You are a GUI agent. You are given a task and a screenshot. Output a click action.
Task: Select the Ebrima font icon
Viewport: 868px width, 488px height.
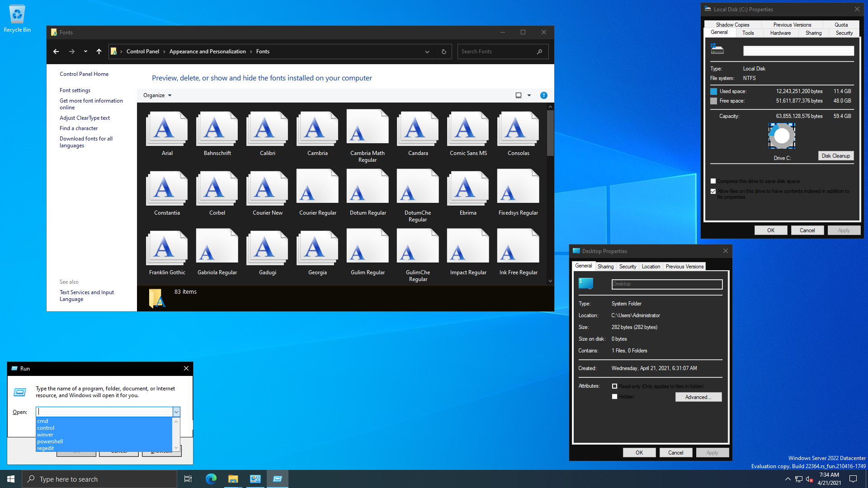coord(468,188)
